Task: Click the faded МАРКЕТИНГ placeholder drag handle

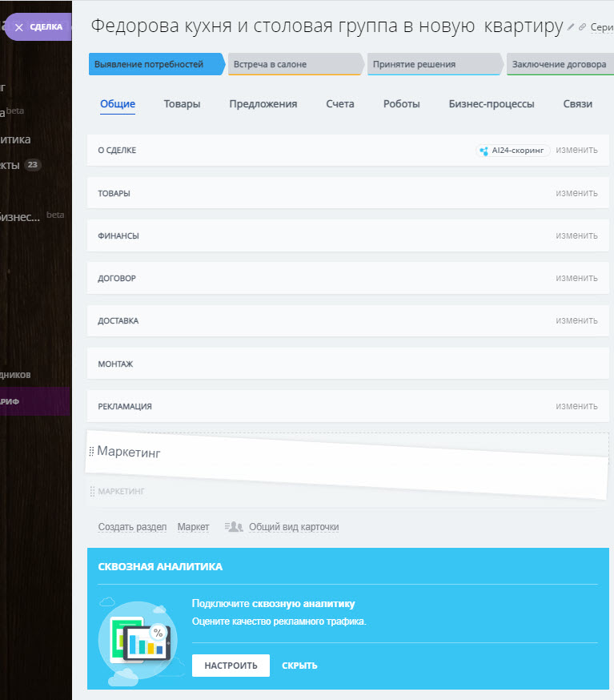Action: (92, 492)
